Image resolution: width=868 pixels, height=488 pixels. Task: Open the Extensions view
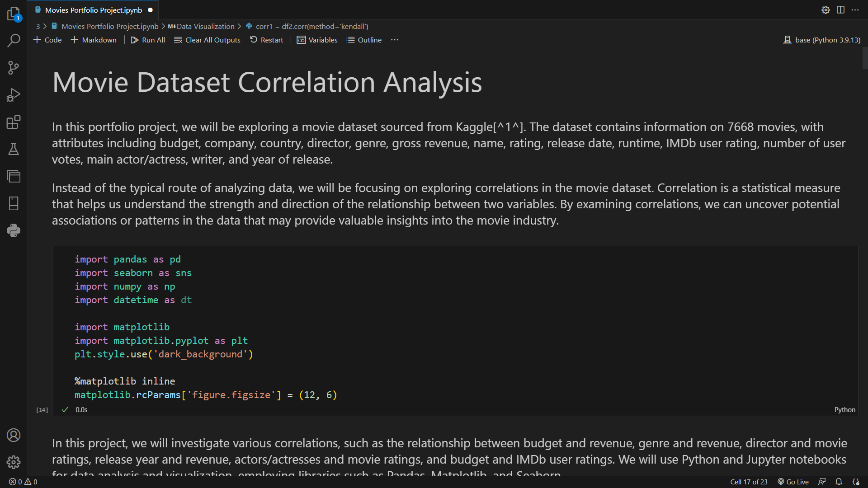pos(14,122)
